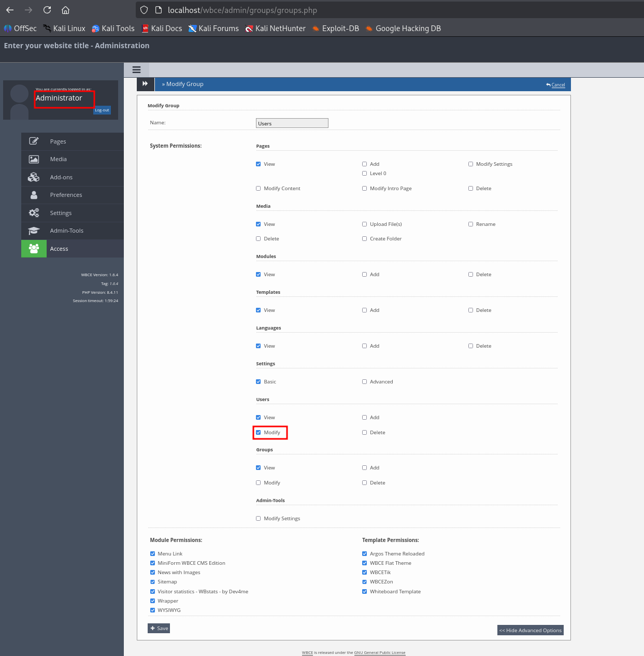This screenshot has width=644, height=656.
Task: Uncheck Argos Theme Reloaded template
Action: pos(365,553)
